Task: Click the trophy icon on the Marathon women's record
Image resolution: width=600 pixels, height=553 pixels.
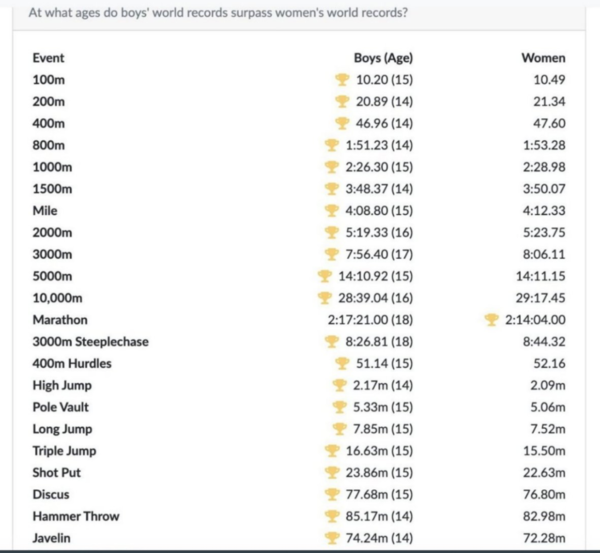Action: [491, 320]
